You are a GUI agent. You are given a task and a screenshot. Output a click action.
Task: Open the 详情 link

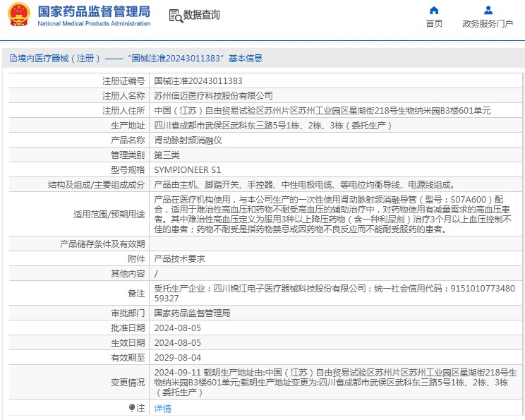(x=163, y=408)
